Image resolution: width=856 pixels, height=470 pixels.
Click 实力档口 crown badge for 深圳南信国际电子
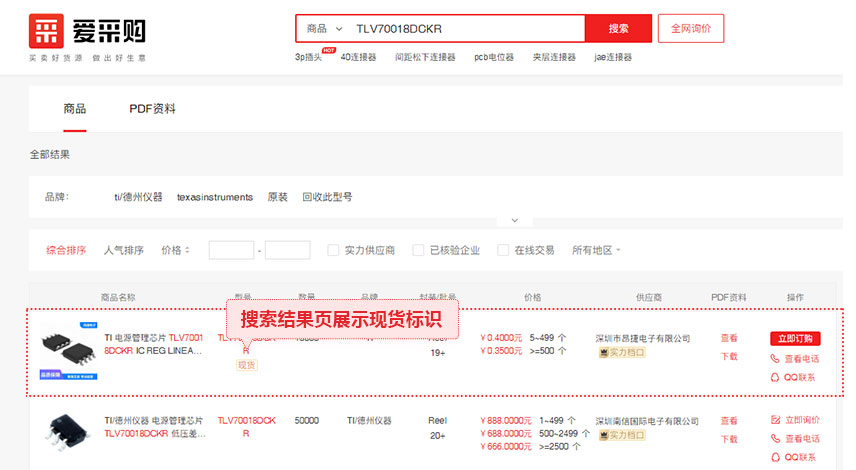coord(603,435)
